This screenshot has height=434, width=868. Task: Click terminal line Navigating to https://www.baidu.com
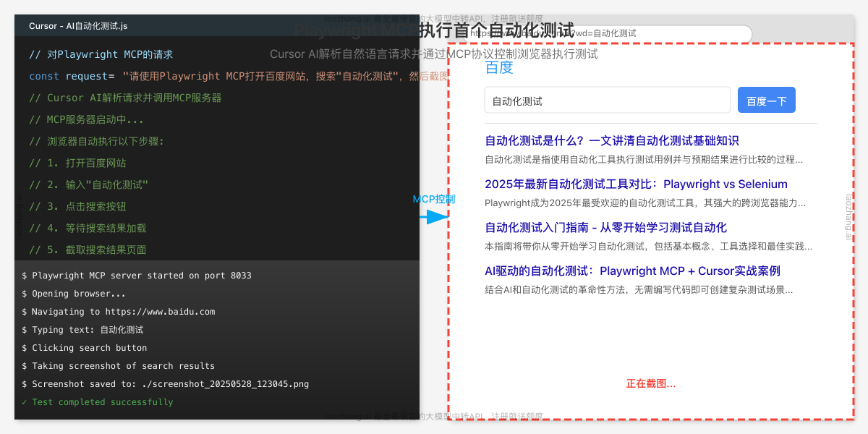pyautogui.click(x=119, y=312)
